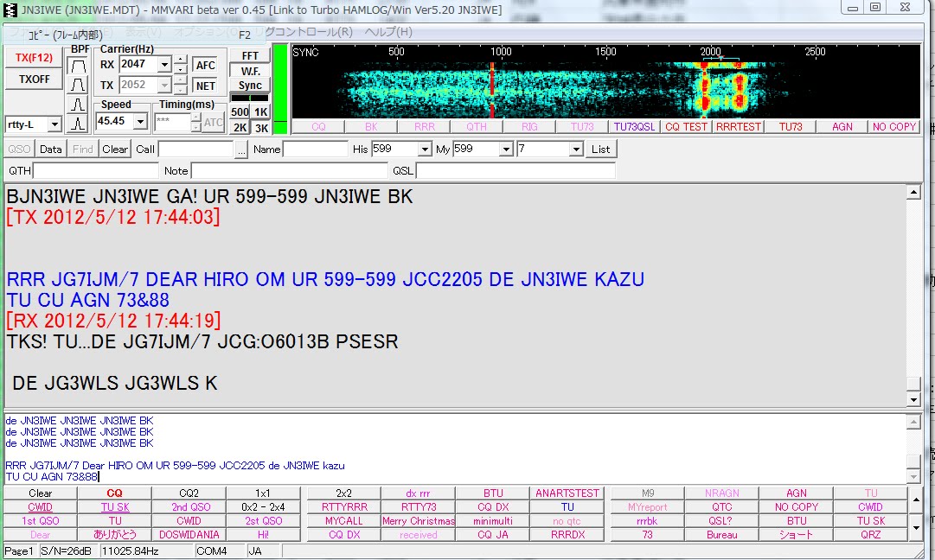Click the RTTY73 macro button
The width and height of the screenshot is (935, 560).
click(x=419, y=507)
